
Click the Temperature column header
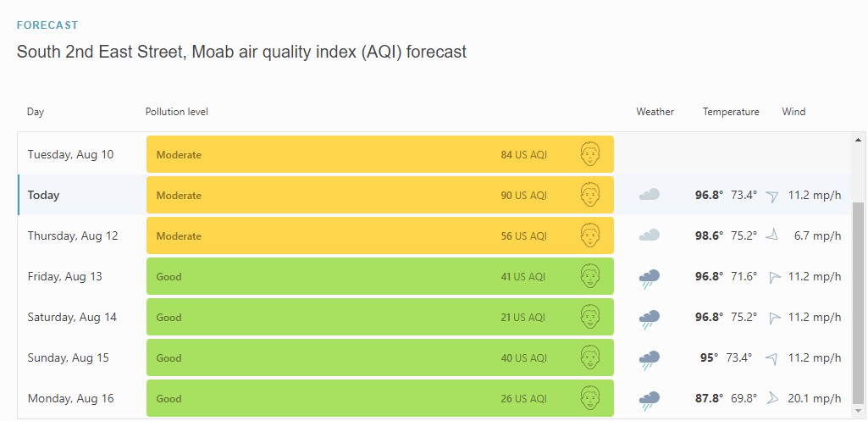pyautogui.click(x=731, y=112)
